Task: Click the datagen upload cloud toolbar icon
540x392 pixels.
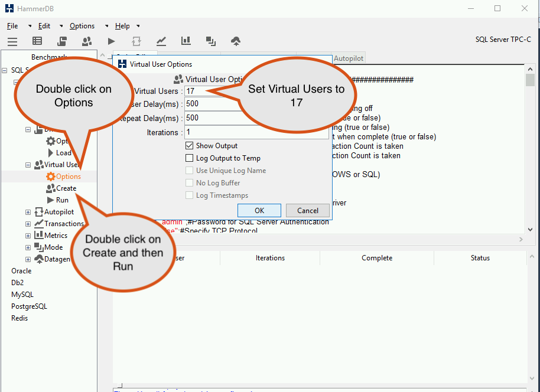Action: [236, 42]
